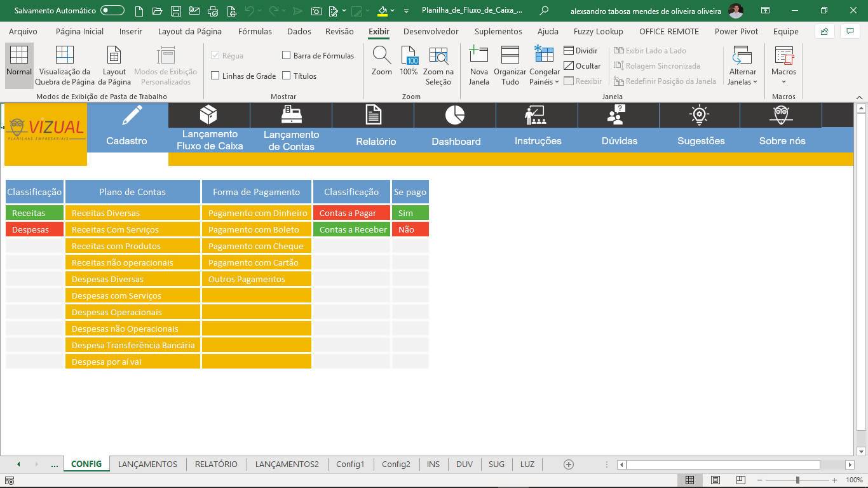Switch status bar to Page Layout view button

pos(715,480)
